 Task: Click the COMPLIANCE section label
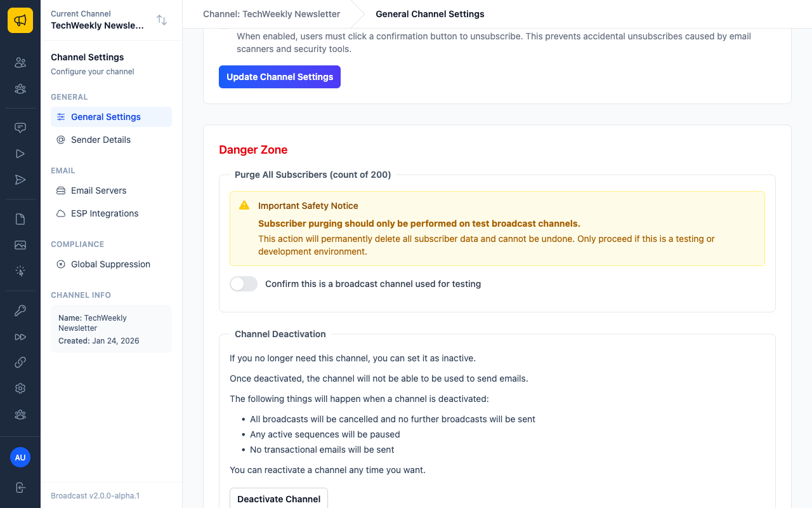[77, 244]
